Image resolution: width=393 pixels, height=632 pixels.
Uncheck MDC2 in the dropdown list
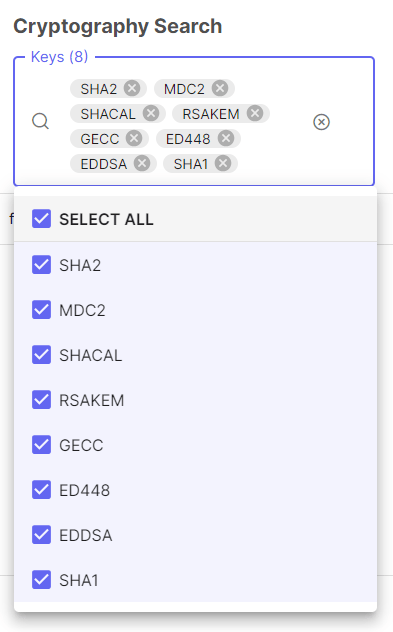pyautogui.click(x=42, y=310)
